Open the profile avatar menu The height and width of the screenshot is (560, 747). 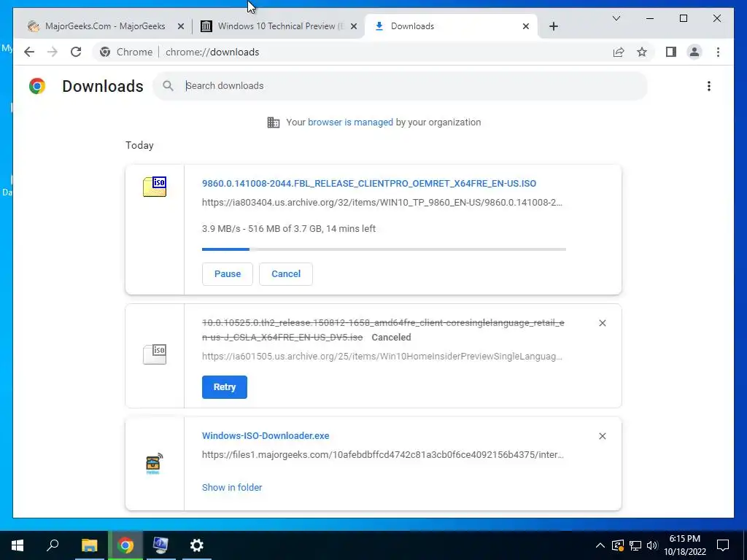694,52
